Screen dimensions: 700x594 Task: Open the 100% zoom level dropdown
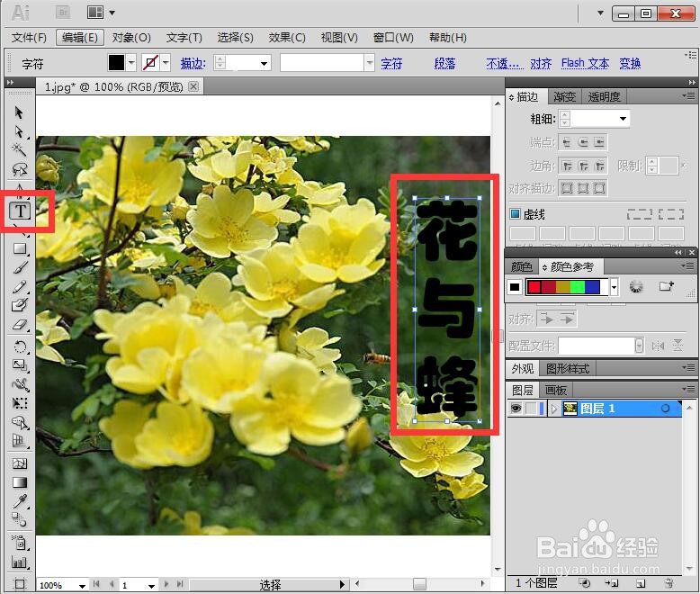tap(82, 586)
